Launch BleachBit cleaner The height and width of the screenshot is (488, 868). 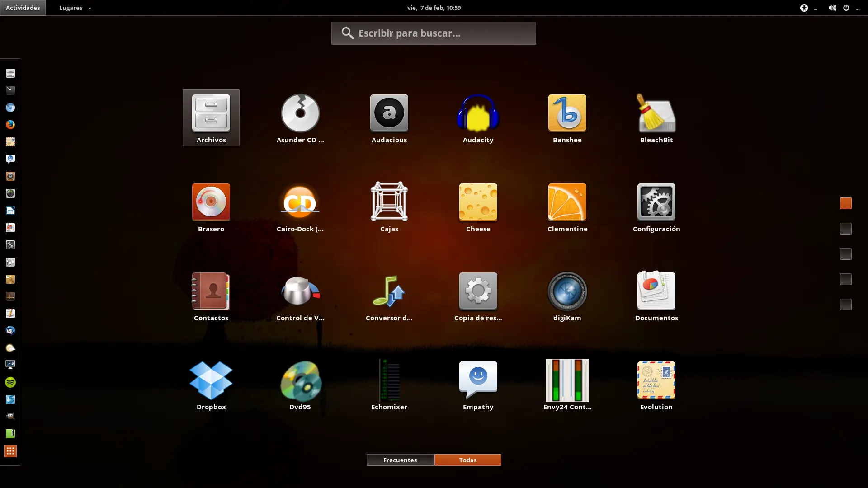click(656, 118)
